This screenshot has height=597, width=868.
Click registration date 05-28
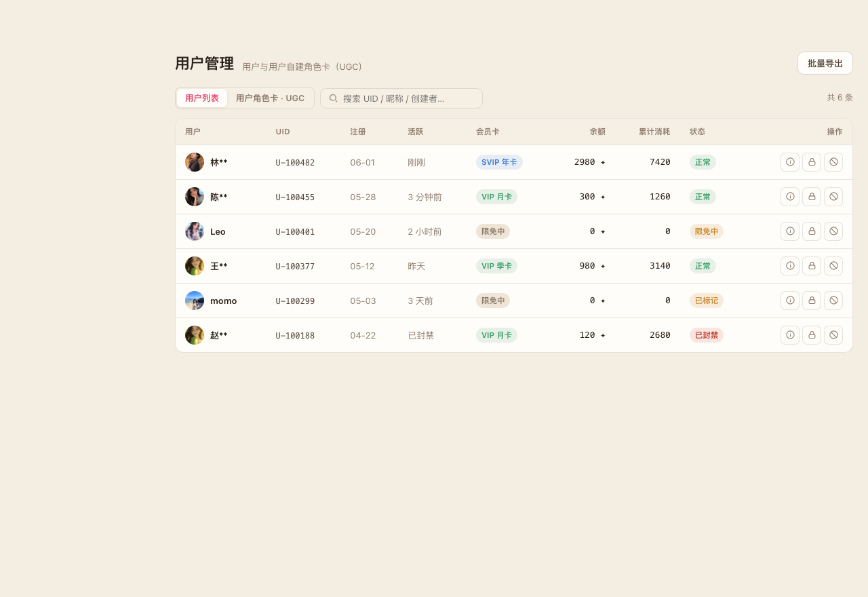[x=363, y=197]
